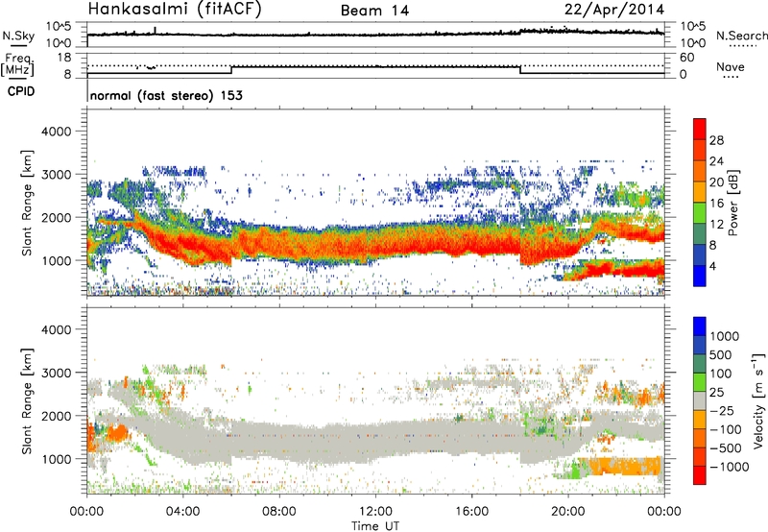Click the Beam 14 label
The image size is (768, 532).
[374, 11]
